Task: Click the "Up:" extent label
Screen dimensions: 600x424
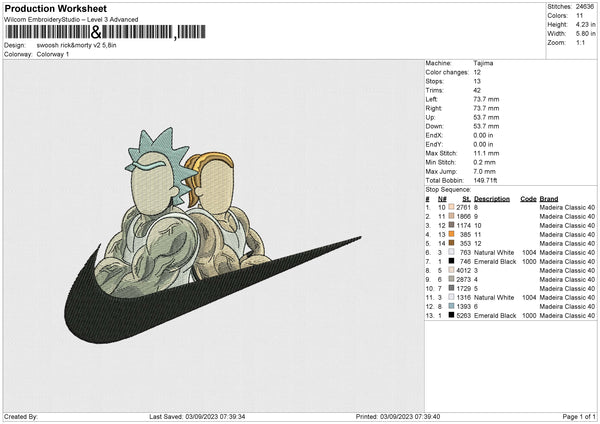Action: pos(430,117)
